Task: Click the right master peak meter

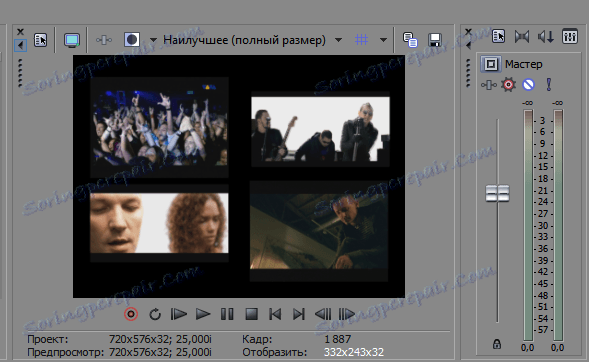Action: coord(558,225)
